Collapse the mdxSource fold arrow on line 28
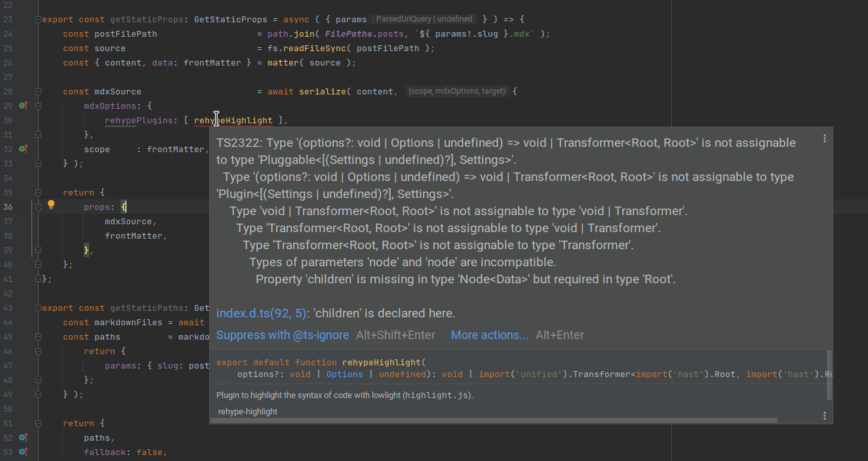The image size is (868, 461). tap(37, 91)
